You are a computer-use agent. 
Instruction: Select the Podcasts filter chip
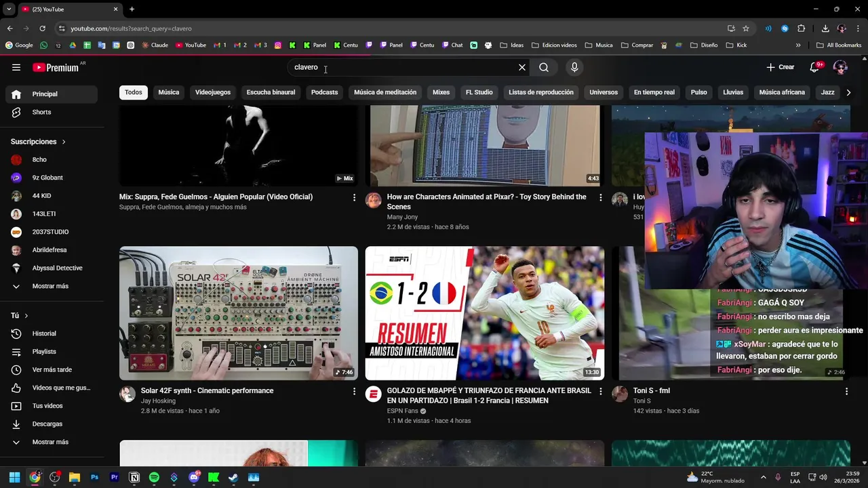pyautogui.click(x=324, y=92)
